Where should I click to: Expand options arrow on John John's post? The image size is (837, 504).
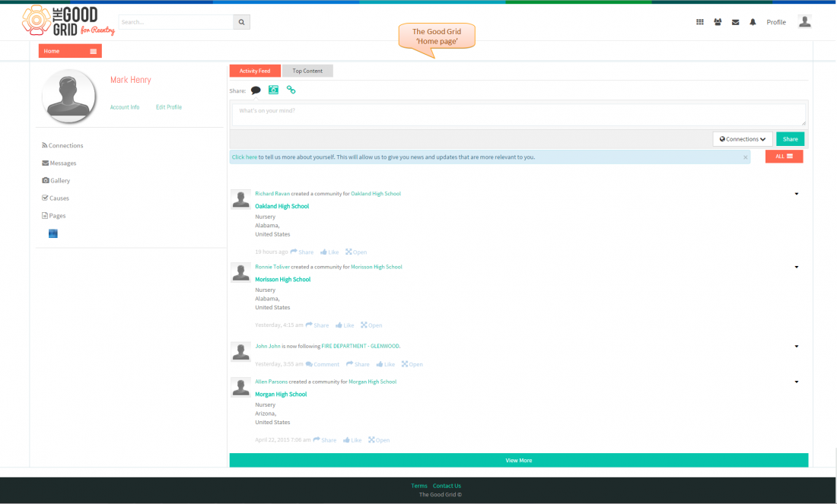pos(797,346)
